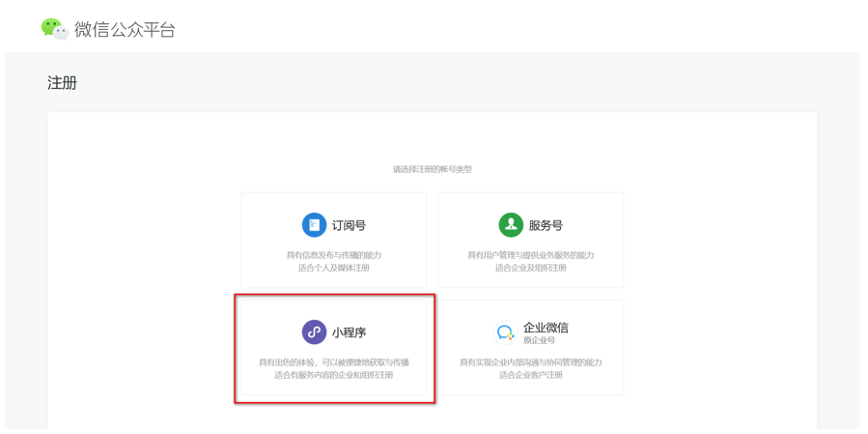The width and height of the screenshot is (868, 434).
Task: Click the blue 订阅号 icon
Action: 314,225
